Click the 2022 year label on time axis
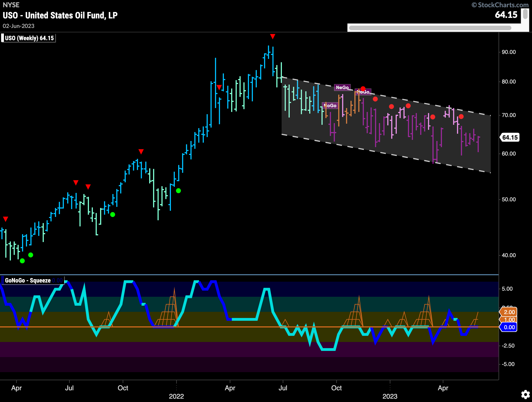532x402 pixels. pos(176,396)
